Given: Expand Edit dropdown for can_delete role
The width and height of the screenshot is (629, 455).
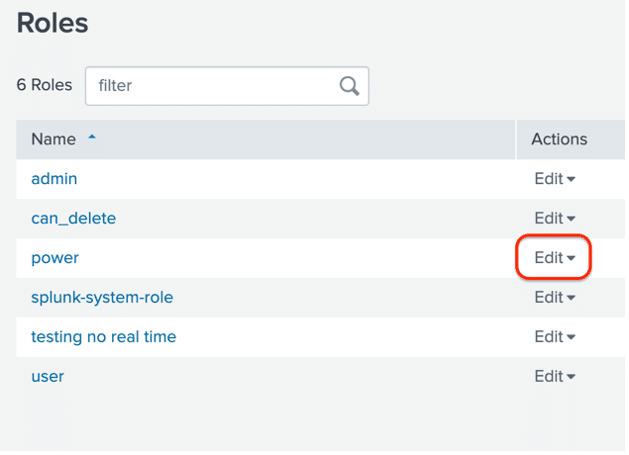Looking at the screenshot, I should pyautogui.click(x=555, y=218).
